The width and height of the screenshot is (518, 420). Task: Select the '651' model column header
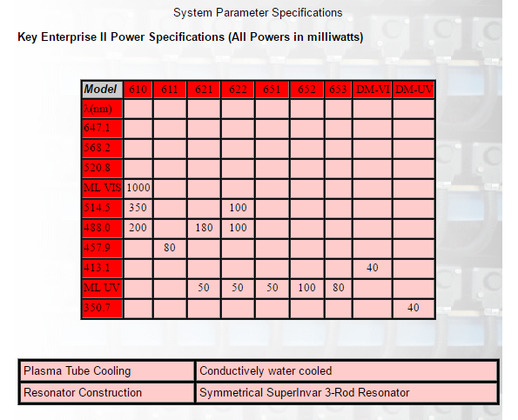pyautogui.click(x=272, y=90)
